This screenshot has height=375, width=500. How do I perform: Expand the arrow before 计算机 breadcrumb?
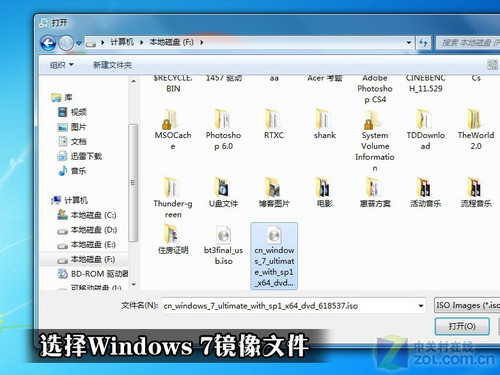click(x=102, y=42)
